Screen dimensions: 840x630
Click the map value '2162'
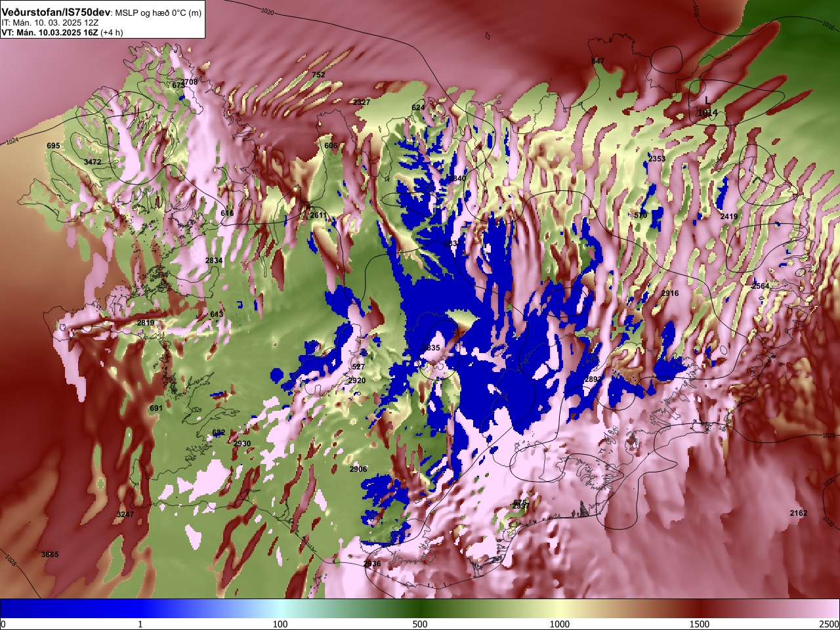pos(799,513)
